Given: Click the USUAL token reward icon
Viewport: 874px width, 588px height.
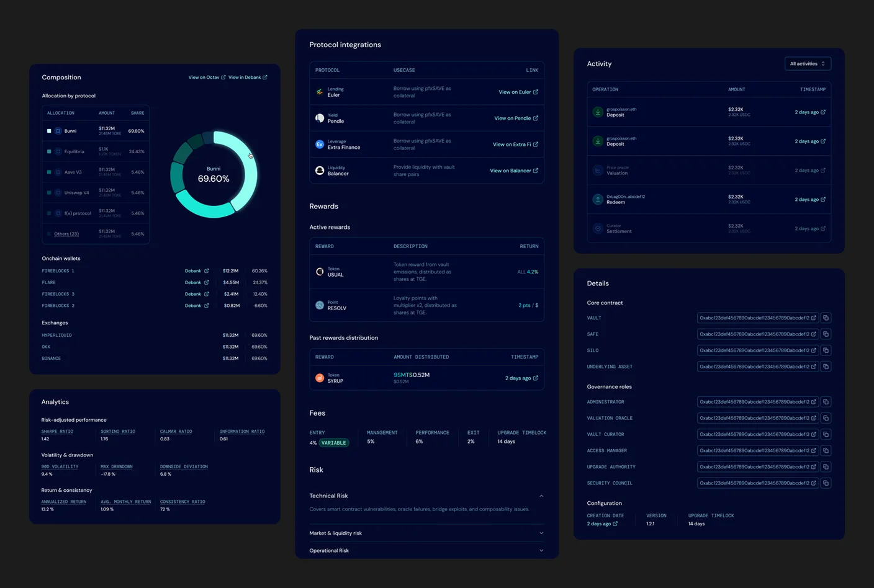Looking at the screenshot, I should pos(320,272).
